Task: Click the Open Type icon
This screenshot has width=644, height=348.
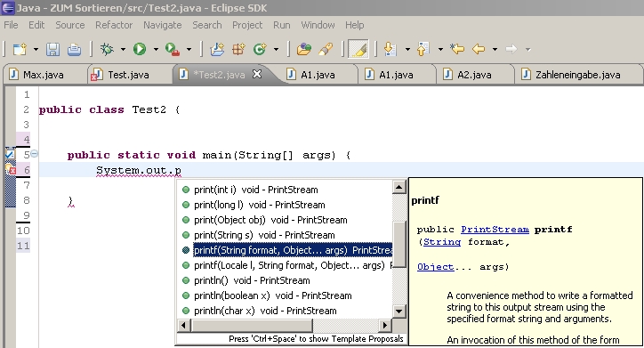Action: click(x=304, y=49)
